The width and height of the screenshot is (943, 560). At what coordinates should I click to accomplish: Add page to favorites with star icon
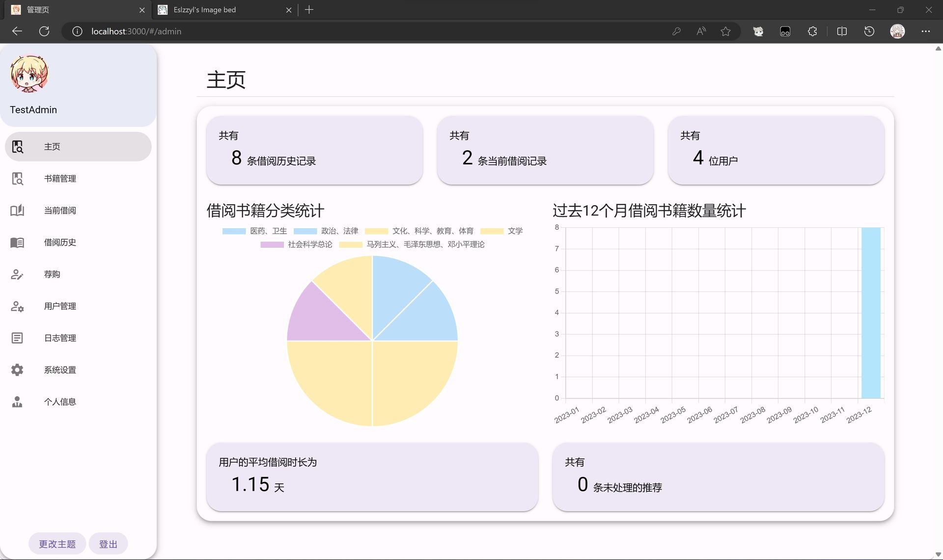(x=725, y=31)
